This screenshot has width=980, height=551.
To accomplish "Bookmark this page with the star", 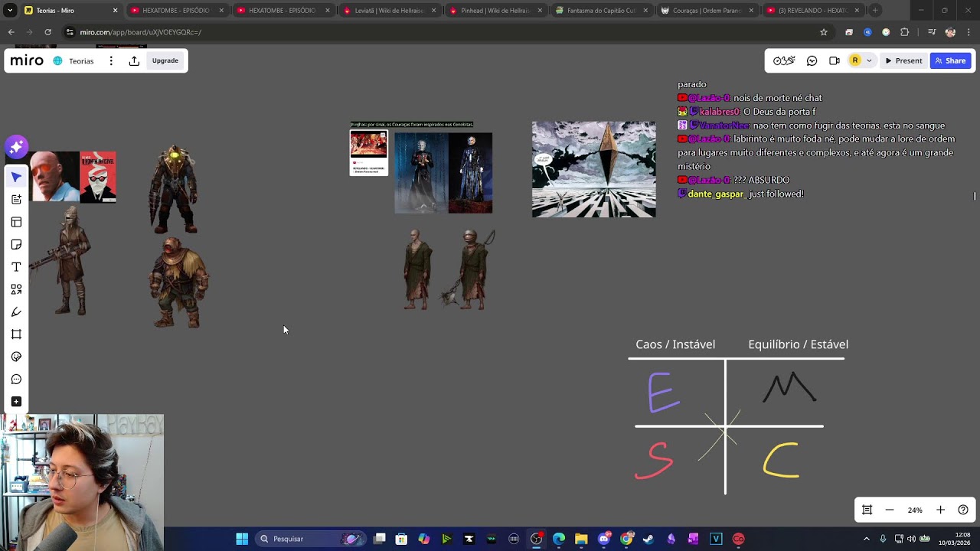I will (x=824, y=32).
